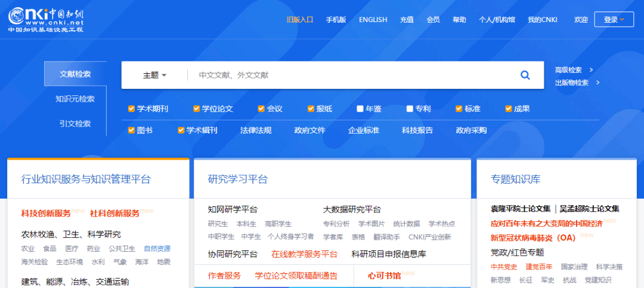
Task: Open 政府采购 database link
Action: click(471, 130)
